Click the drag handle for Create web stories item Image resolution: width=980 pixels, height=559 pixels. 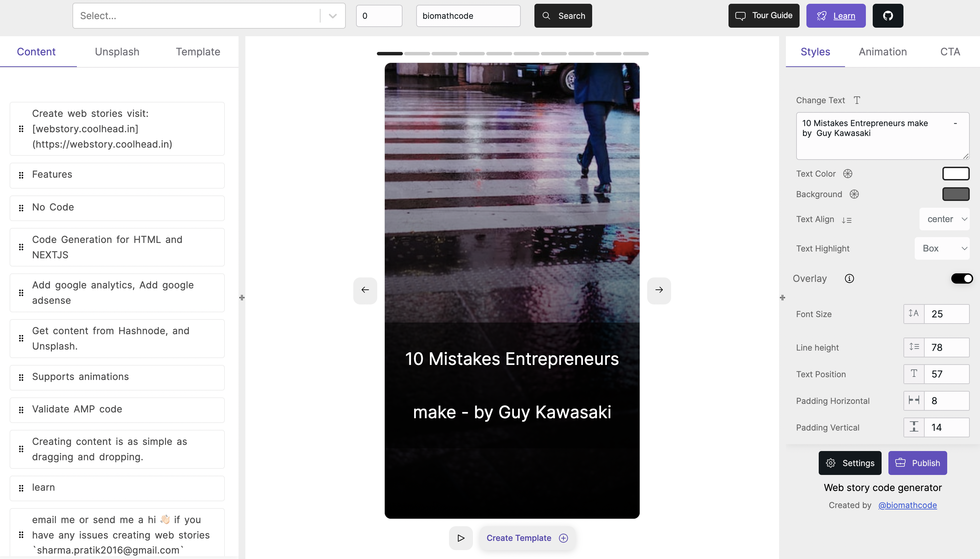click(21, 128)
